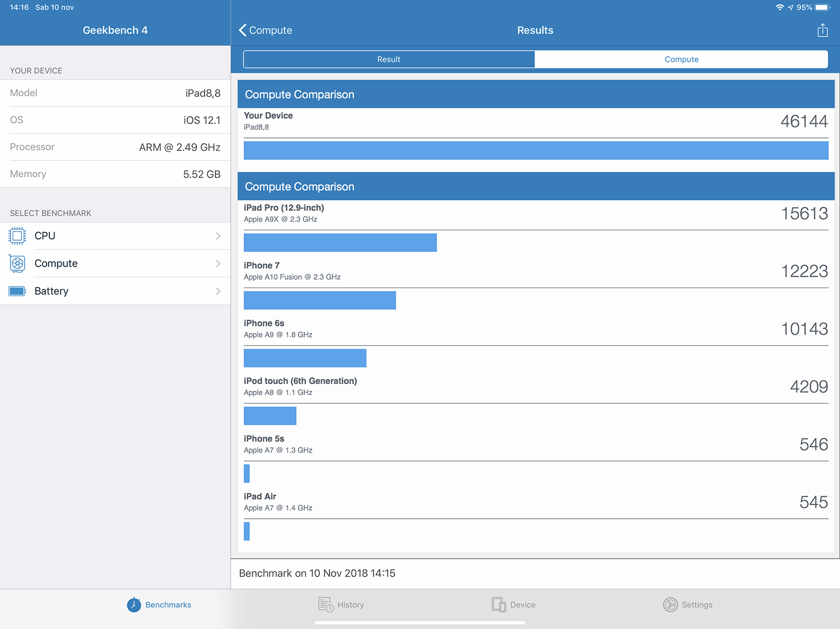Tap the 14:16 clock in status bar
This screenshot has width=840, height=629.
[x=19, y=7]
